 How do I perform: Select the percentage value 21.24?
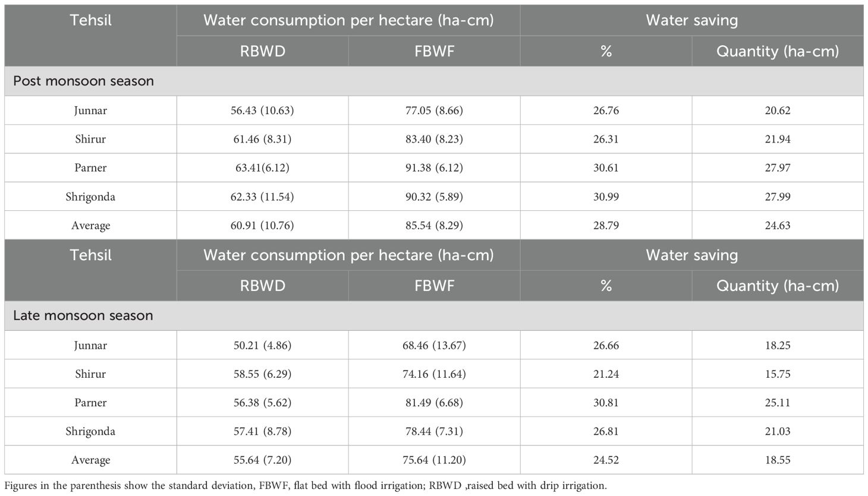pos(606,374)
